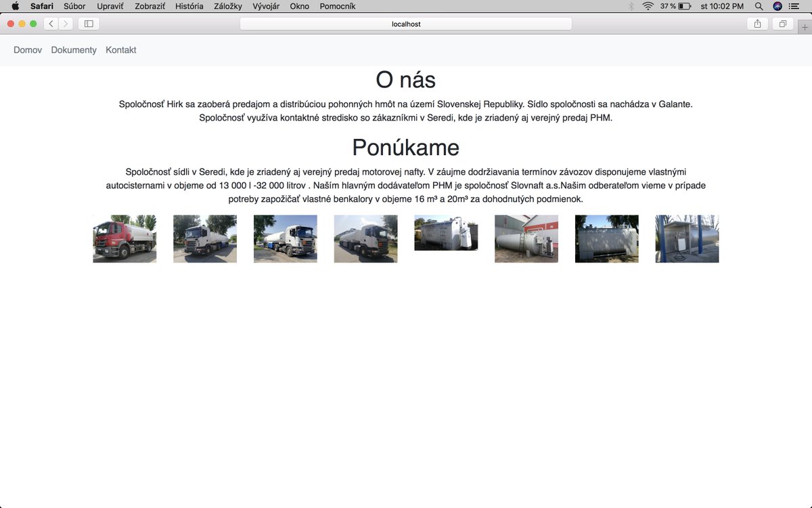This screenshot has height=508, width=812.
Task: Click the 'Ponúkame' heading
Action: click(406, 148)
